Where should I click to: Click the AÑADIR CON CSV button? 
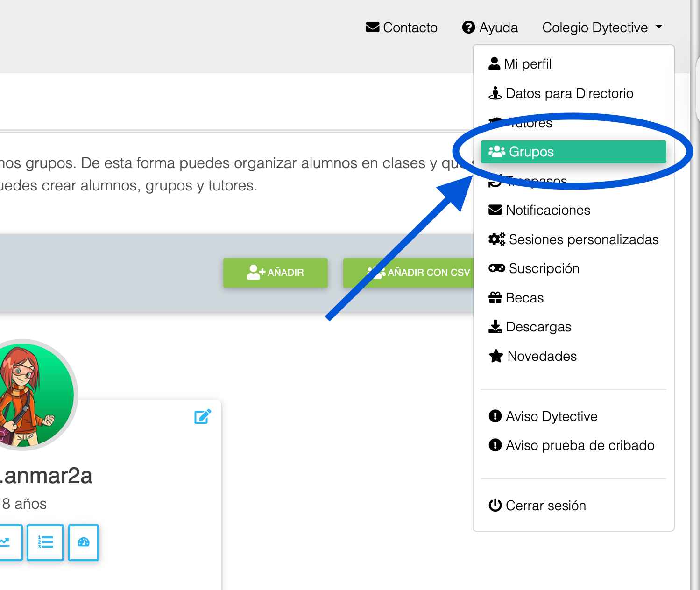pyautogui.click(x=409, y=273)
